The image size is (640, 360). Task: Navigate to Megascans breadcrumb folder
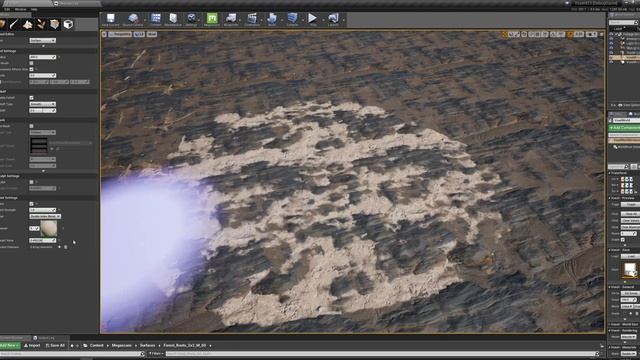(x=122, y=345)
